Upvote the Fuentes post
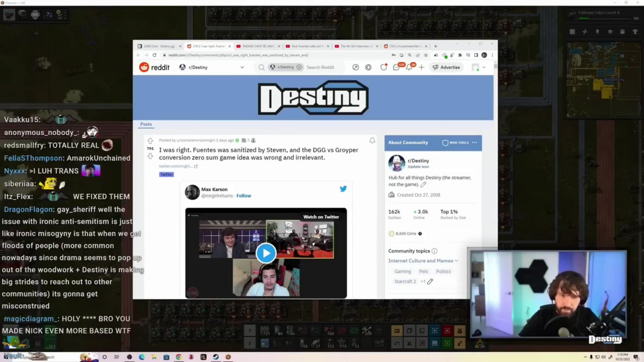This screenshot has width=644, height=362. (x=150, y=141)
